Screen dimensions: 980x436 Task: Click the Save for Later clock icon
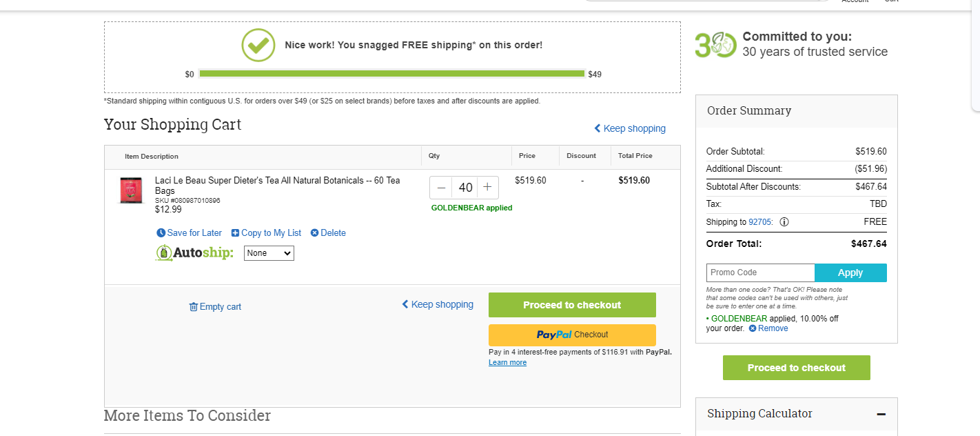(161, 233)
